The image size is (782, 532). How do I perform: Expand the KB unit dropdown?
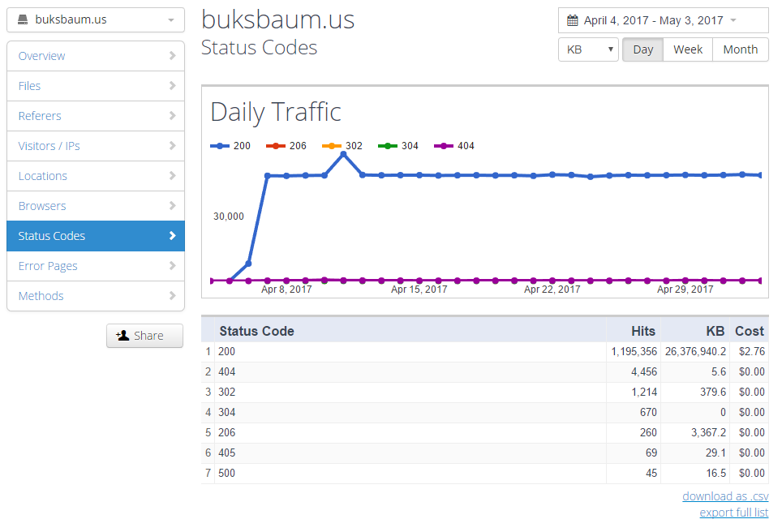(x=588, y=49)
